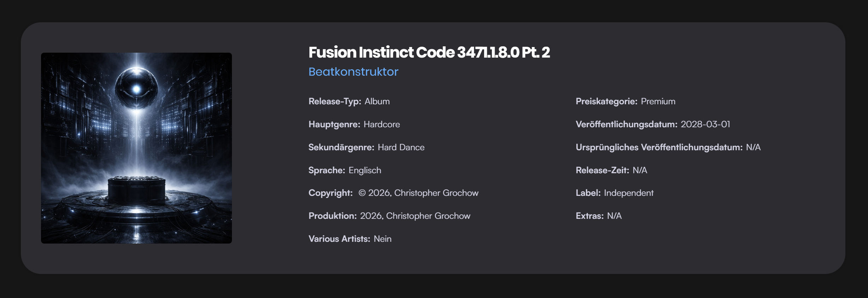
Task: Select the Release-Typ value Album
Action: pos(377,101)
